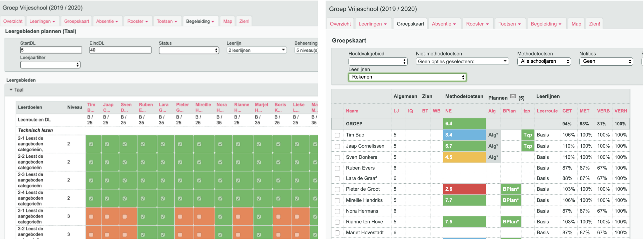Open Groepskaart tab in left window
Screen dimensions: 644x239
[76, 21]
